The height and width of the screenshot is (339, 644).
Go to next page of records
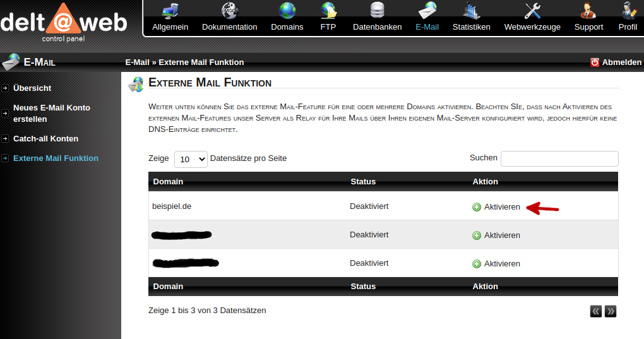coord(611,311)
